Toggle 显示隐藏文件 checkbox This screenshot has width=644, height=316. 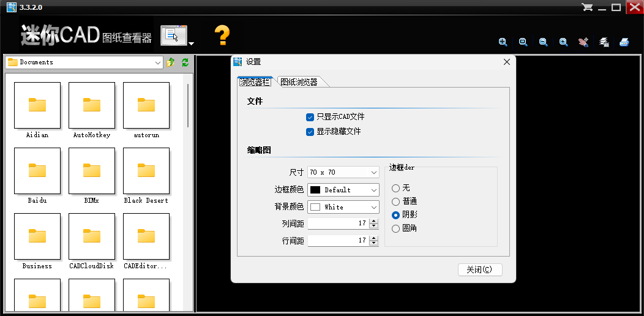tap(310, 132)
